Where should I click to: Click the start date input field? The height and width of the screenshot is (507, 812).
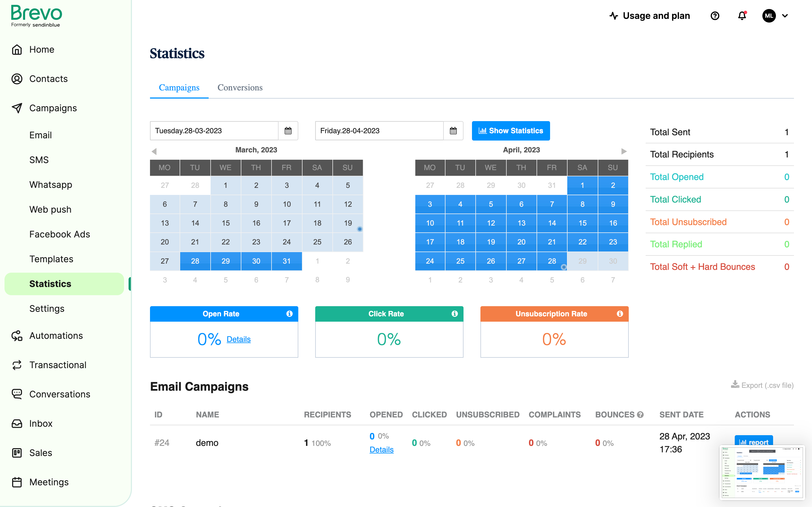click(x=214, y=131)
